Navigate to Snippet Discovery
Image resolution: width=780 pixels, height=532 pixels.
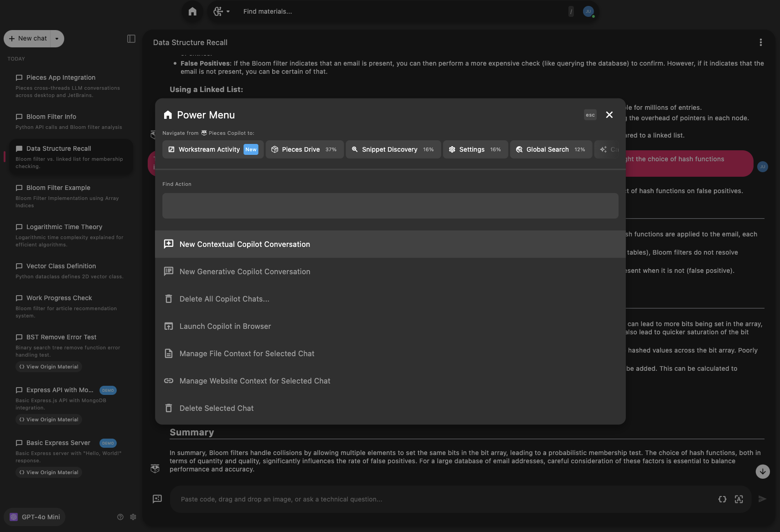(393, 149)
